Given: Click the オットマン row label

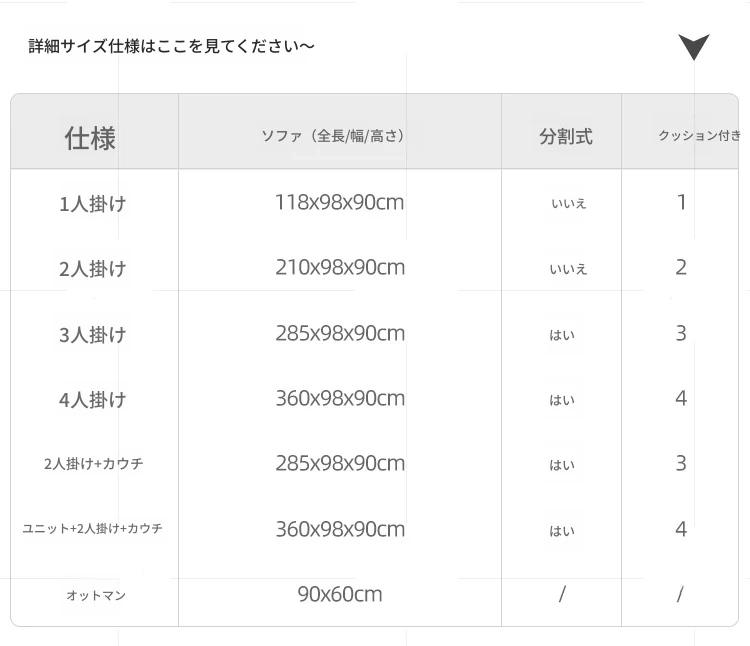Looking at the screenshot, I should [96, 595].
